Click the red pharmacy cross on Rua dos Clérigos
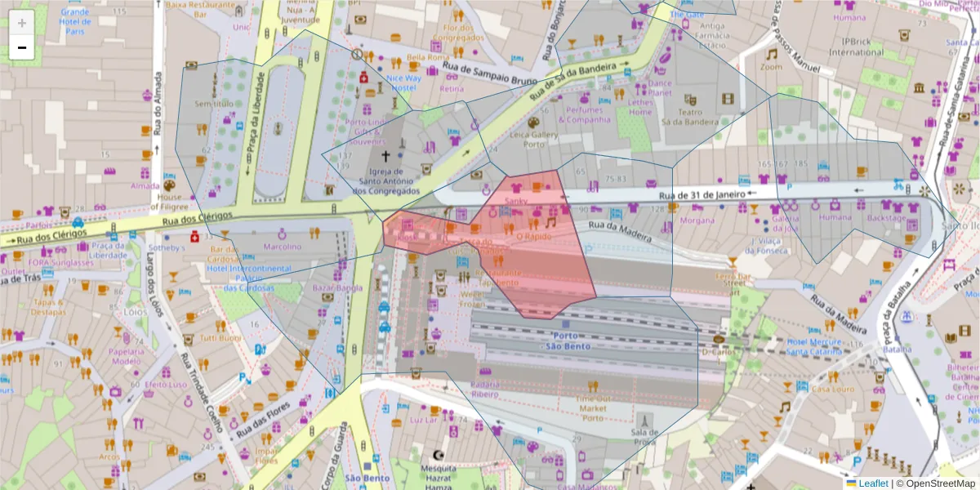Image resolution: width=980 pixels, height=490 pixels. click(195, 236)
